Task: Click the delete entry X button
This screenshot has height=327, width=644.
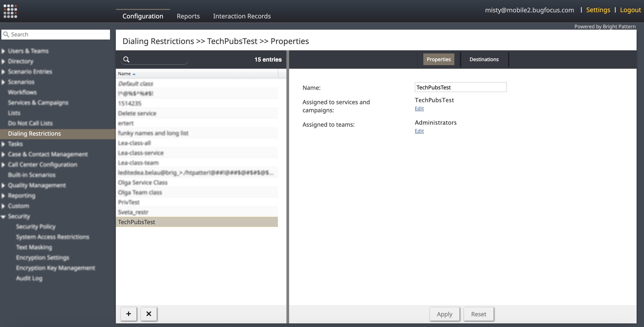Action: (x=149, y=314)
